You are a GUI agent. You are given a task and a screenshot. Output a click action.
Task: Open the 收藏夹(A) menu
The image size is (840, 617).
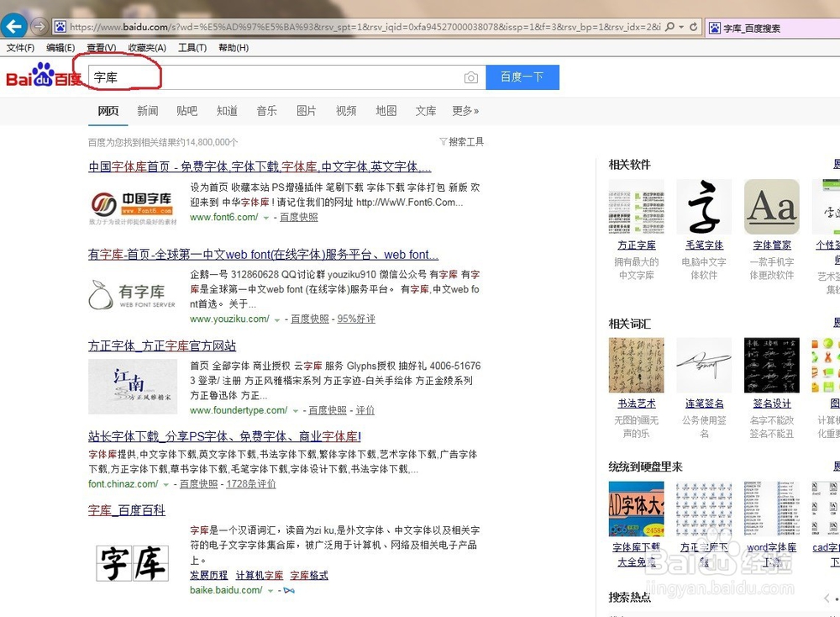[x=147, y=48]
